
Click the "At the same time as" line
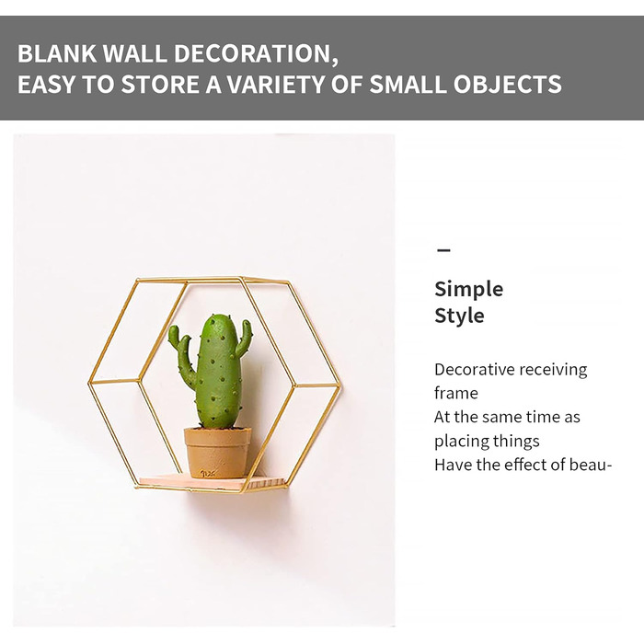point(507,417)
